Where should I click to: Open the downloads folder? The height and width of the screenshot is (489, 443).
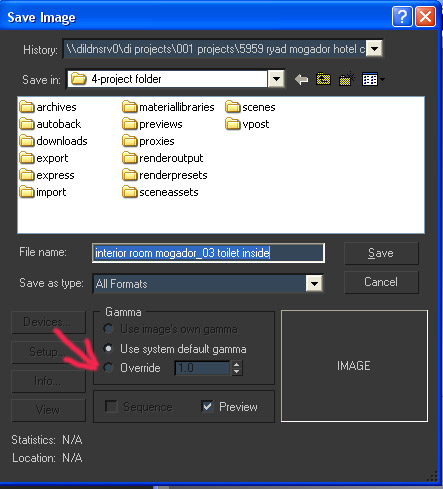tap(53, 141)
